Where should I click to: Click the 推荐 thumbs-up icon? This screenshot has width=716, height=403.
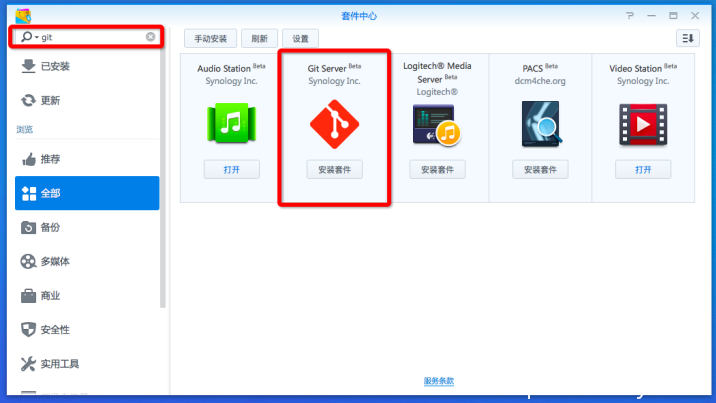coord(29,159)
